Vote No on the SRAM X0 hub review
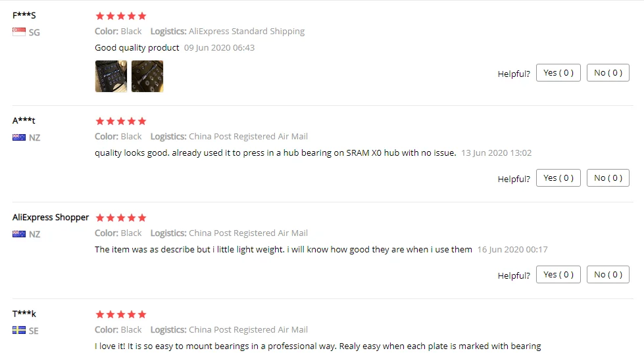This screenshot has width=644, height=353. pos(608,177)
